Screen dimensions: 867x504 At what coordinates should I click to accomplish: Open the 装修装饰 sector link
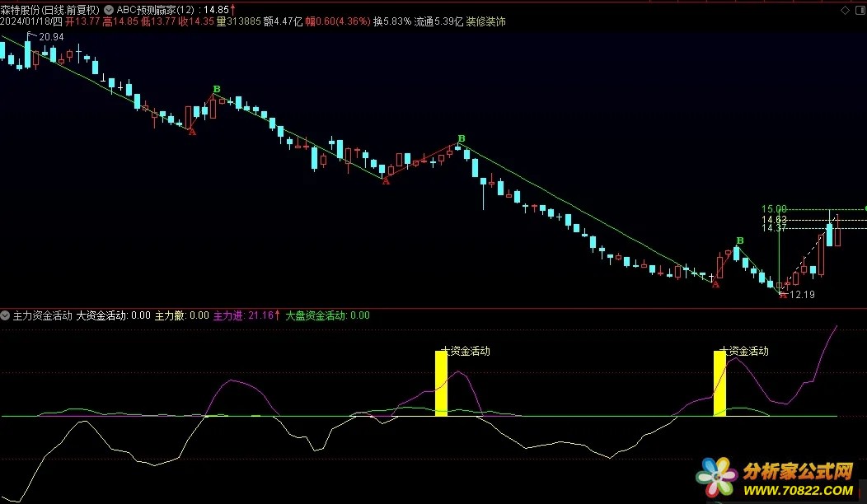click(485, 21)
